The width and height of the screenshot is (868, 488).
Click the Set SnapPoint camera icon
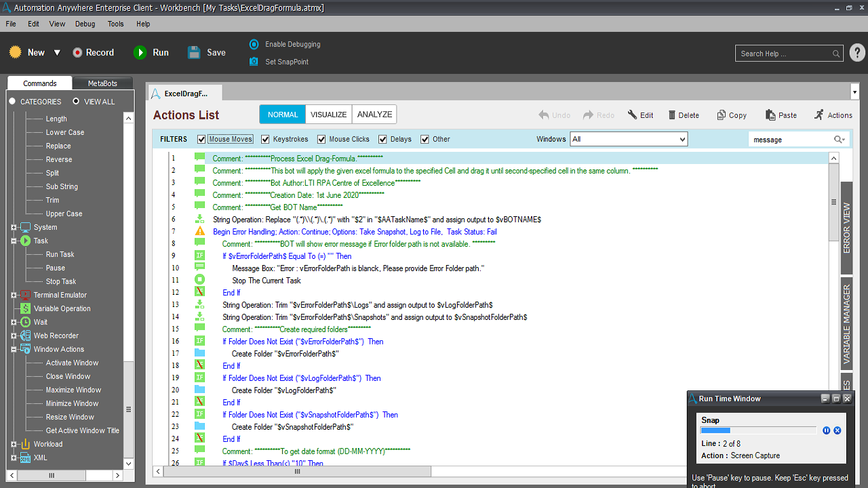[254, 62]
